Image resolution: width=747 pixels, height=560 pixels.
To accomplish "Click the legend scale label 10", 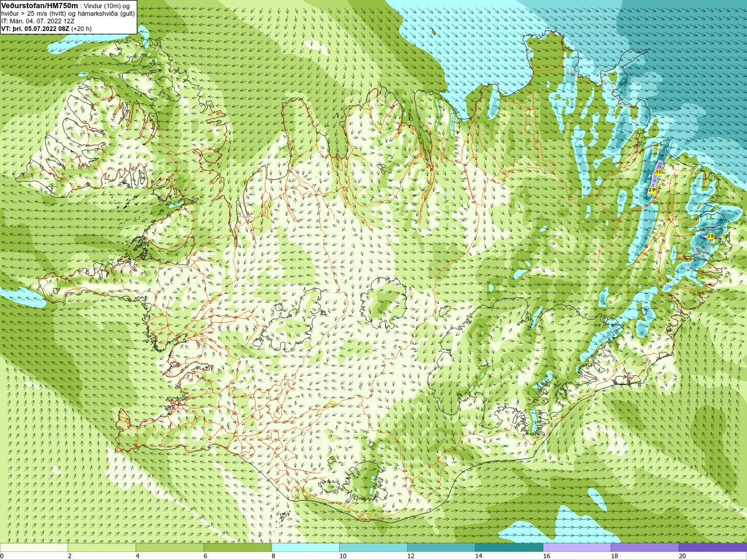I will [343, 556].
